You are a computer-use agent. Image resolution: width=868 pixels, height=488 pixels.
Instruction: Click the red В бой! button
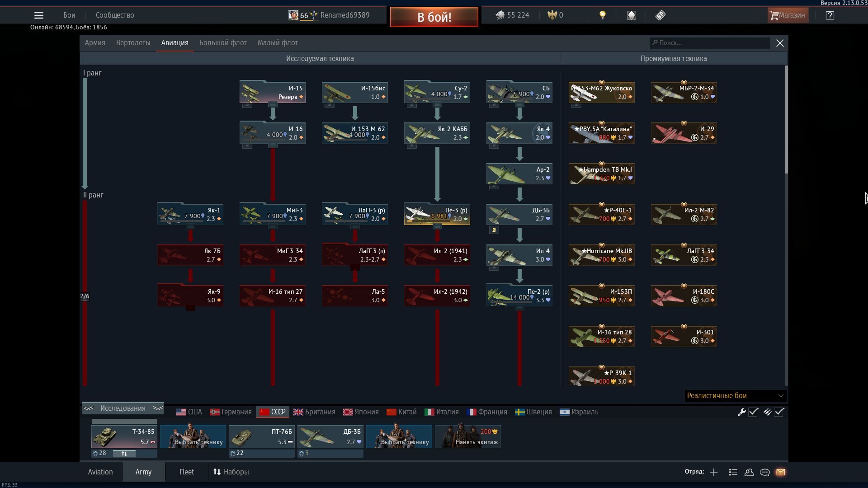(434, 17)
